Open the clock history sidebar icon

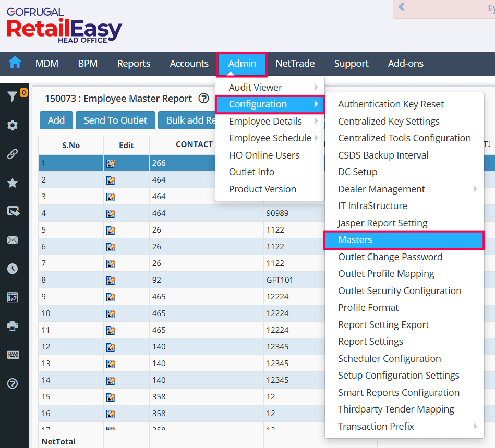[x=13, y=269]
